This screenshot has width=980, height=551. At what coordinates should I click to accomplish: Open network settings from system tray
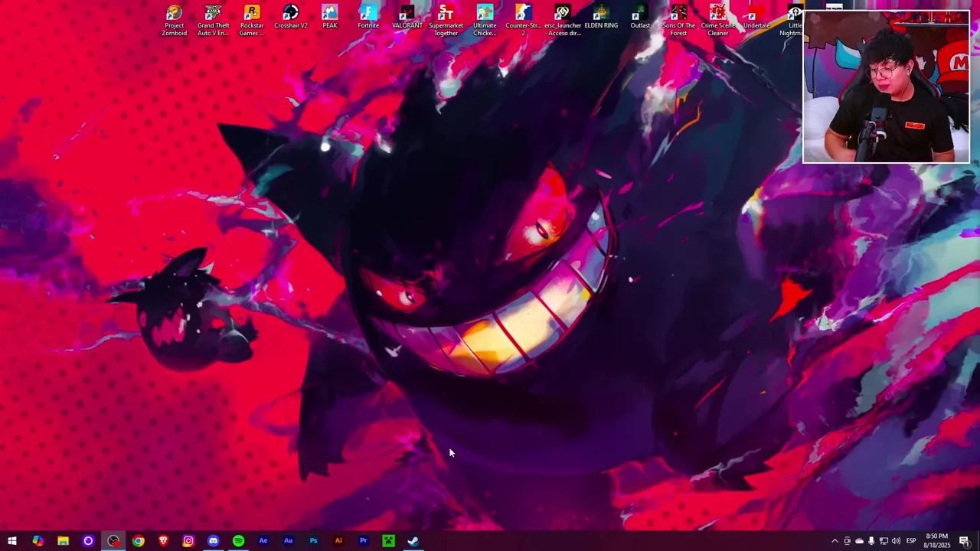click(884, 541)
